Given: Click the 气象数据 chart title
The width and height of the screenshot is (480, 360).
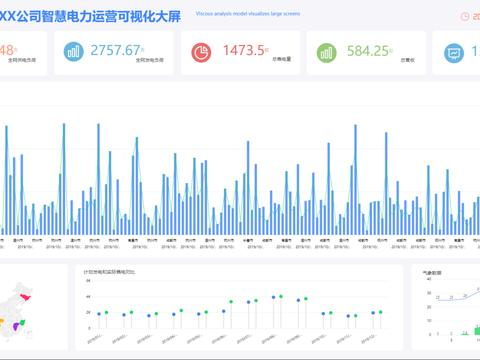Looking at the screenshot, I should click(432, 273).
